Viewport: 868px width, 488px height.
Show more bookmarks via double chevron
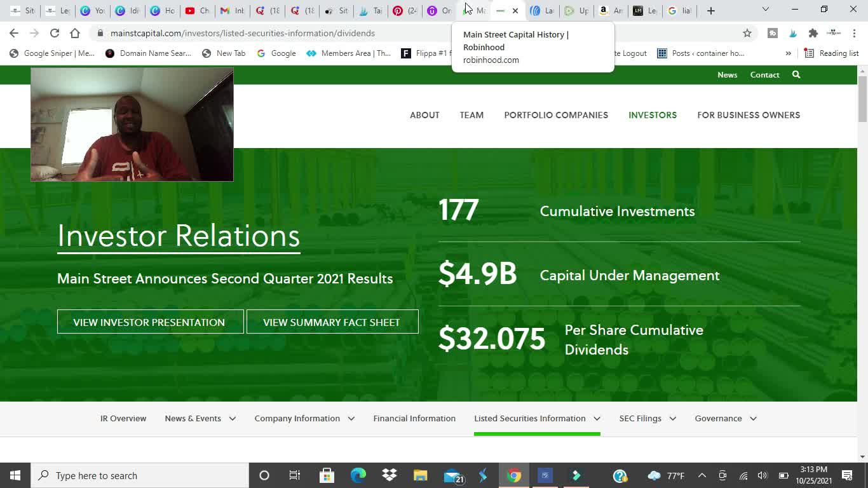[x=788, y=53]
